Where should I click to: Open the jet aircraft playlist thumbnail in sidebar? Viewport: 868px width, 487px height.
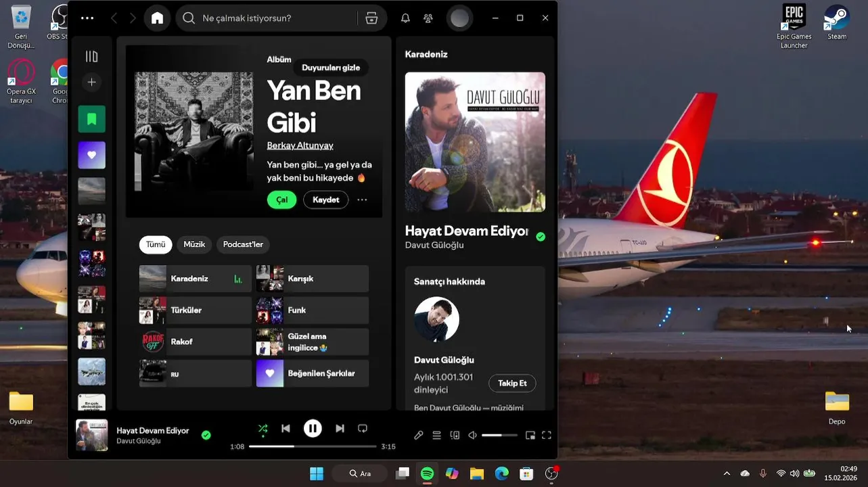coord(91,371)
